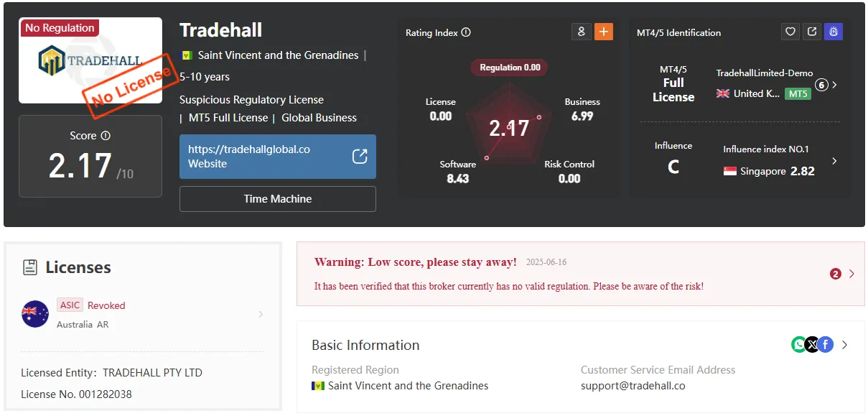The image size is (868, 416).
Task: Click the '5-10 years' text
Action: [205, 77]
